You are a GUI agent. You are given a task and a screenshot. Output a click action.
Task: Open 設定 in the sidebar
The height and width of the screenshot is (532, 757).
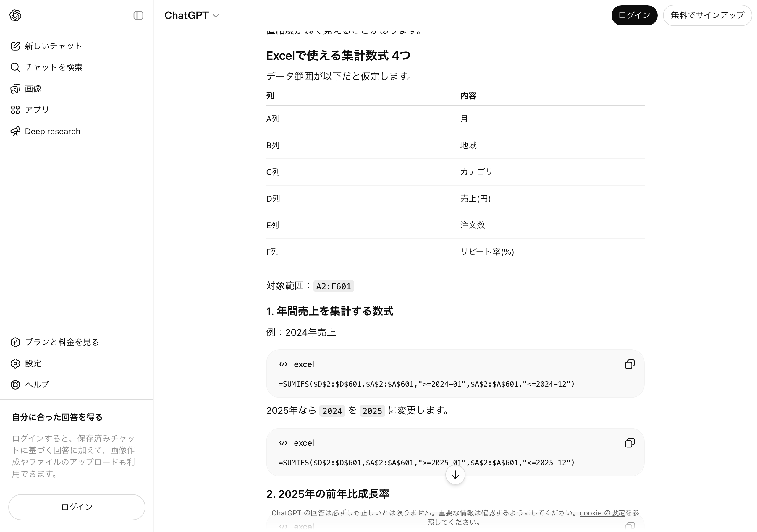point(77,364)
